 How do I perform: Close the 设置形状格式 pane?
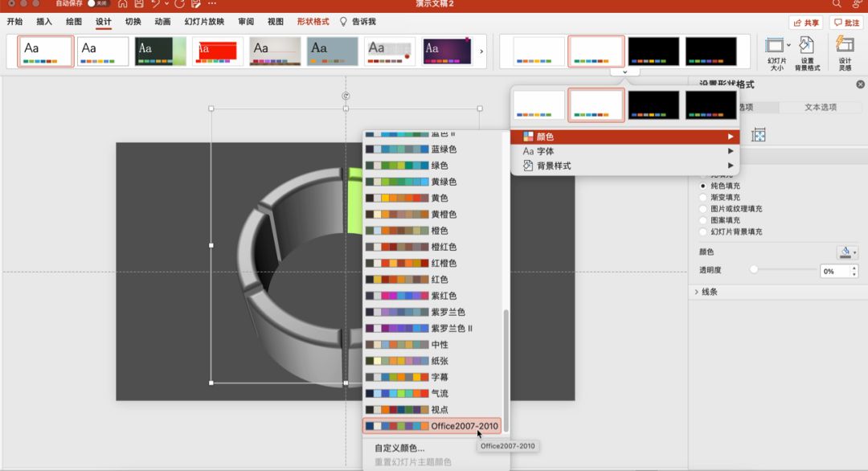(860, 84)
